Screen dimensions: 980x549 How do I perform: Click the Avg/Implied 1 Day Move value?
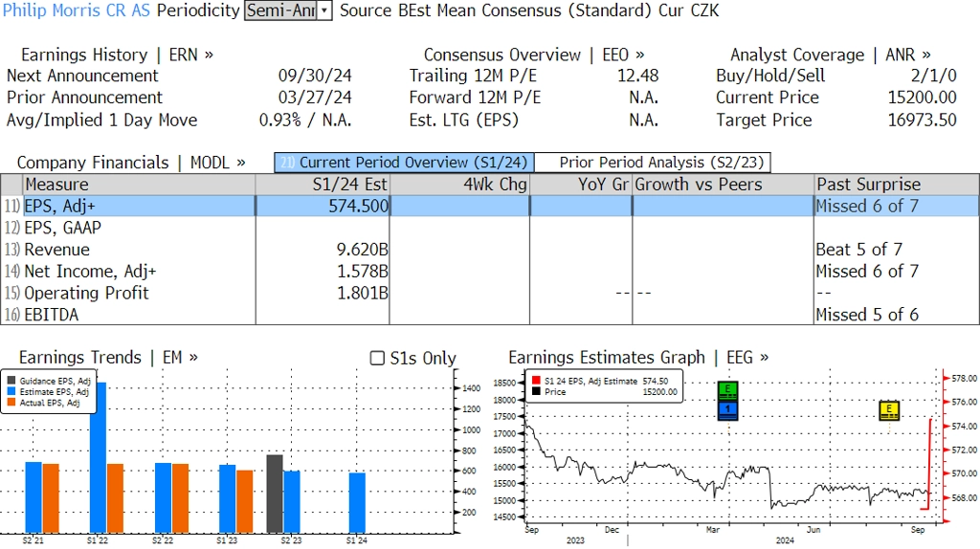(x=305, y=120)
